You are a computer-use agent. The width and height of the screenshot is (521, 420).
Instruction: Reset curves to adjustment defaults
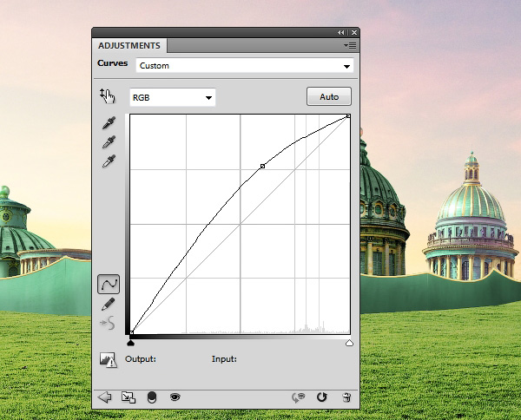pos(321,397)
